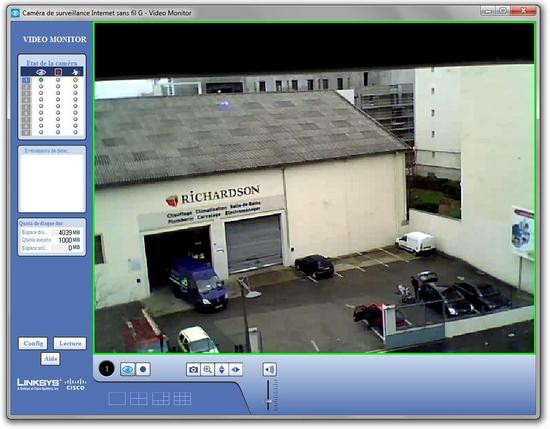Choose the four-camera grid layout
Screen dimensions: 550x429
(139, 399)
